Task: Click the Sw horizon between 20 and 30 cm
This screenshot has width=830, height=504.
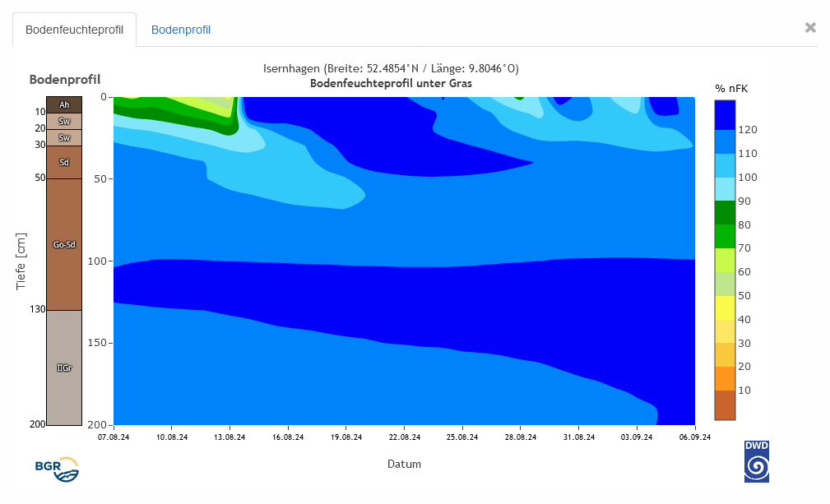Action: point(64,137)
